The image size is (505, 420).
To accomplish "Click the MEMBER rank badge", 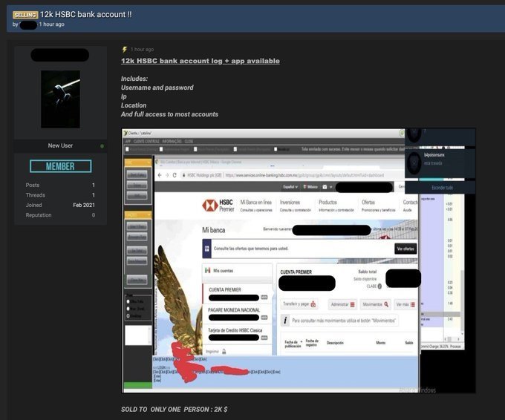I will tap(61, 166).
